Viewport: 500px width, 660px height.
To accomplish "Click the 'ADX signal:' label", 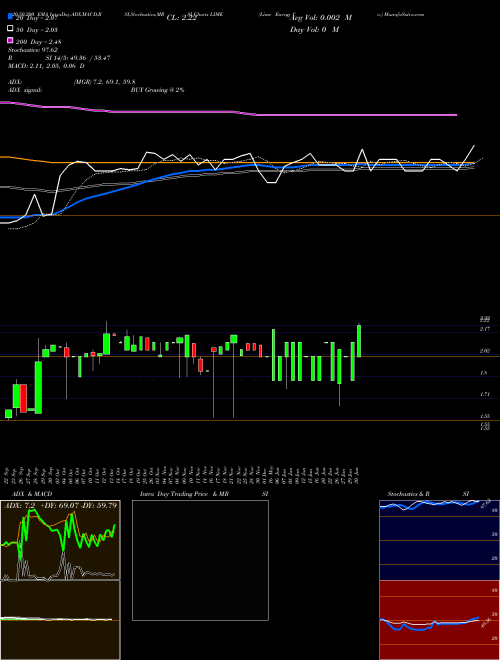I will pos(25,90).
